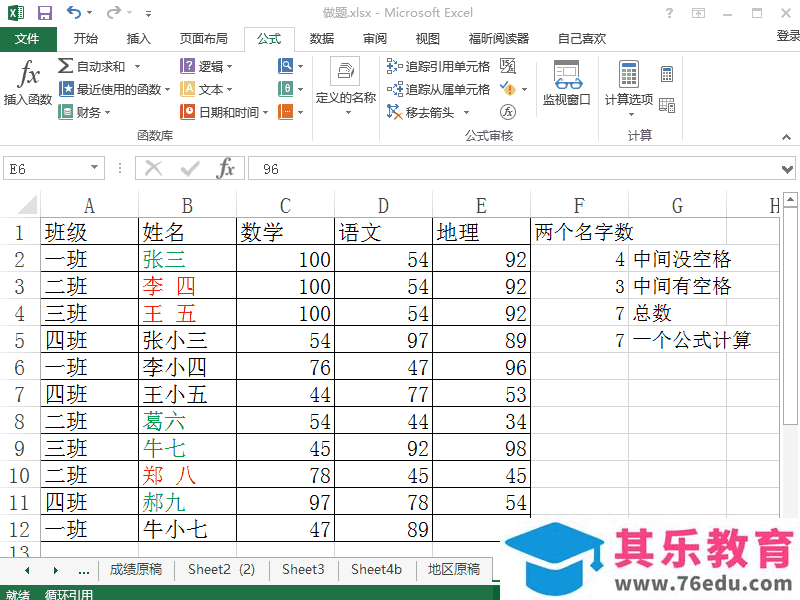This screenshot has height=600, width=800.
Task: Open the Logical functions icon
Action: [187, 66]
